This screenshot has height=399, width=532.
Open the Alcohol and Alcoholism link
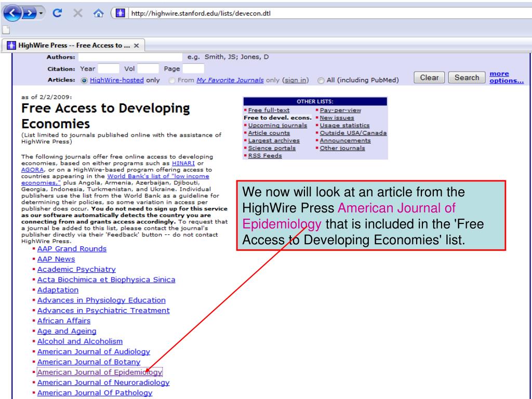click(x=79, y=341)
